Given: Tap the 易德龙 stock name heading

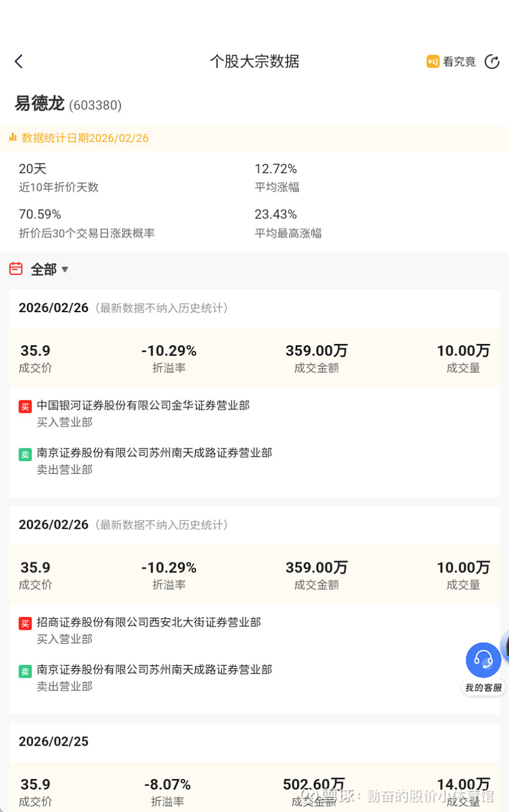Looking at the screenshot, I should tap(39, 103).
